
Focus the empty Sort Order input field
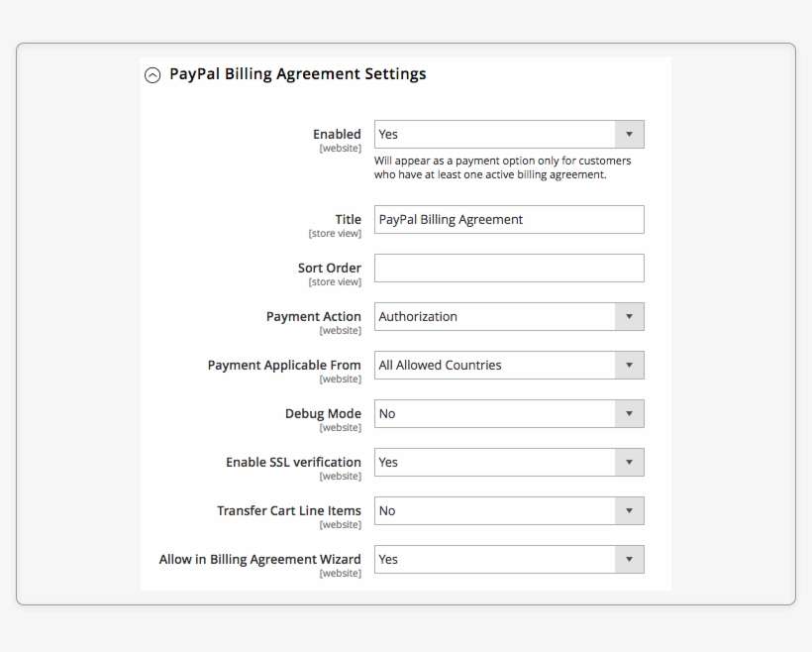(509, 269)
